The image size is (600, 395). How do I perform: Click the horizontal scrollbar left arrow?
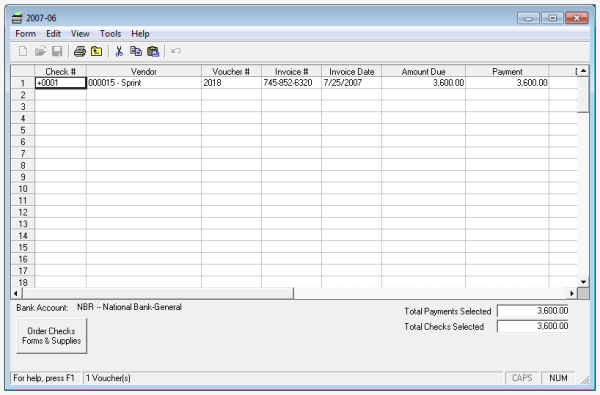tap(16, 294)
